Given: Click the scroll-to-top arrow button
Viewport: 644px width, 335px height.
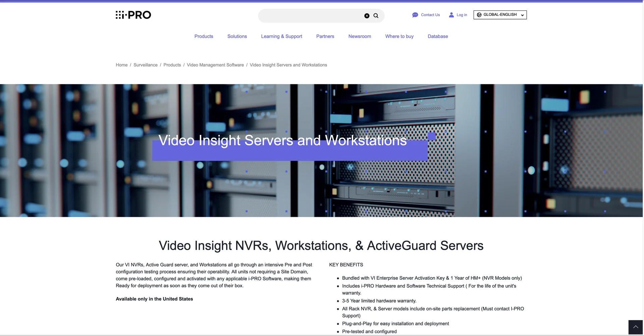Looking at the screenshot, I should [636, 327].
